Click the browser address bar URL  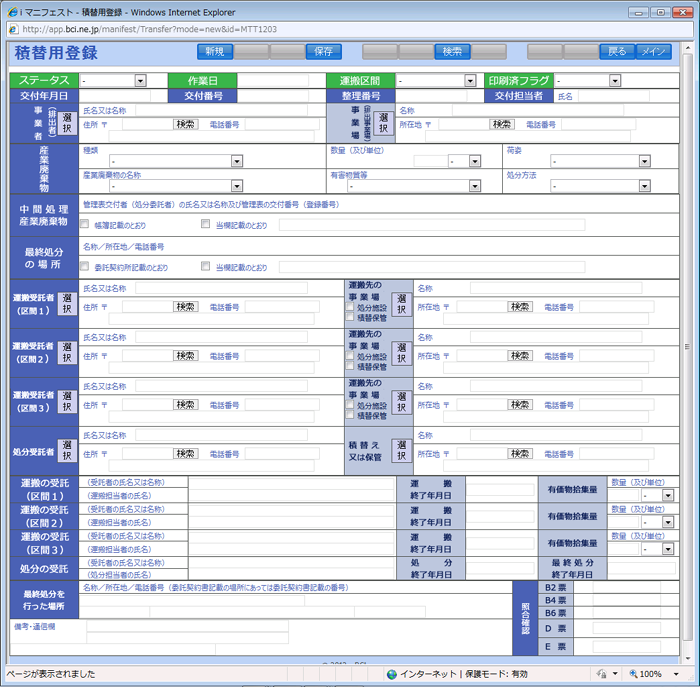pyautogui.click(x=150, y=29)
